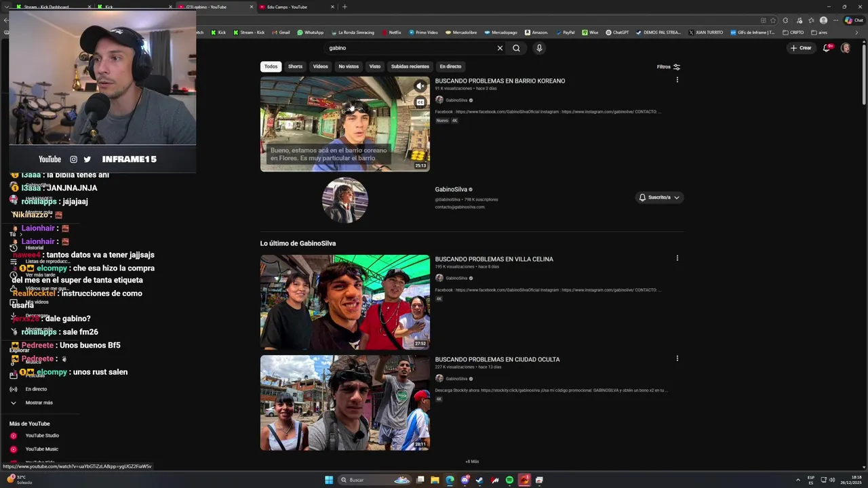868x488 pixels.
Task: Show hidden system tray icons
Action: click(x=797, y=480)
